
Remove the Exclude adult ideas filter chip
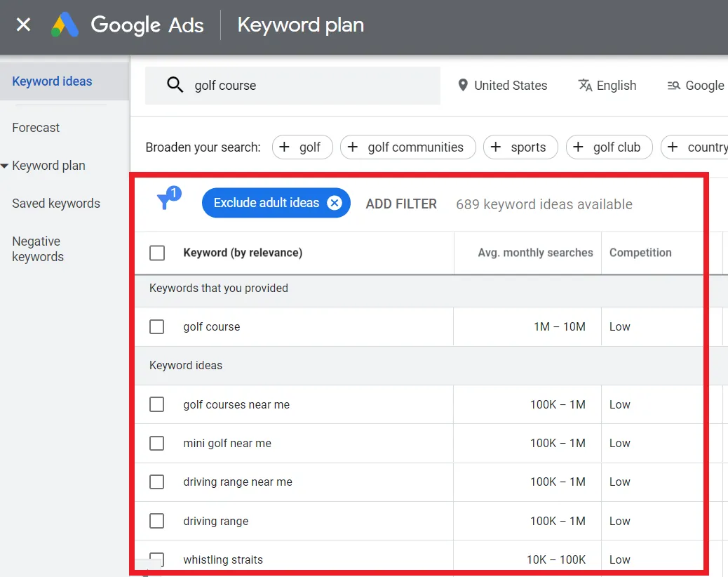(x=335, y=203)
